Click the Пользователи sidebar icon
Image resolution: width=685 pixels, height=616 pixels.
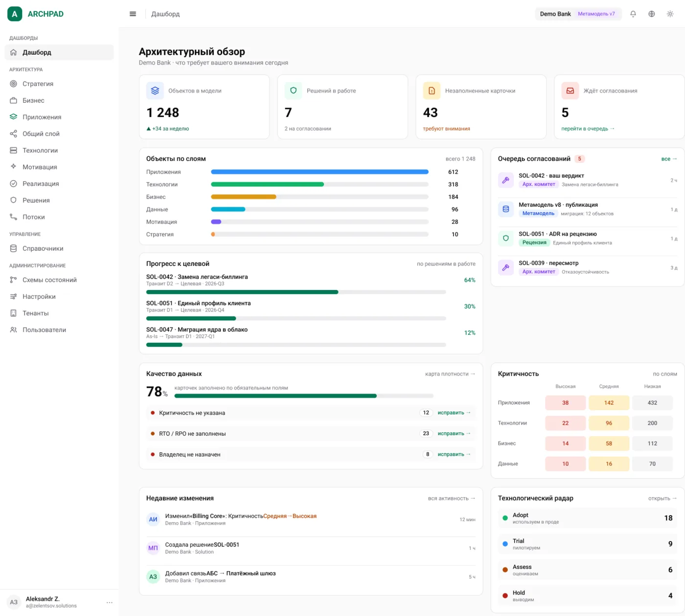(x=14, y=330)
